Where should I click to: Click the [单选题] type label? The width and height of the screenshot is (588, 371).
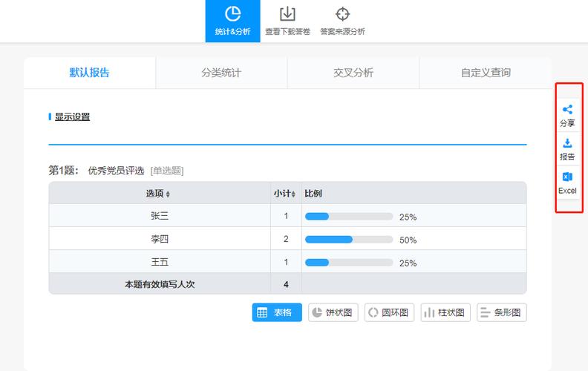(167, 171)
